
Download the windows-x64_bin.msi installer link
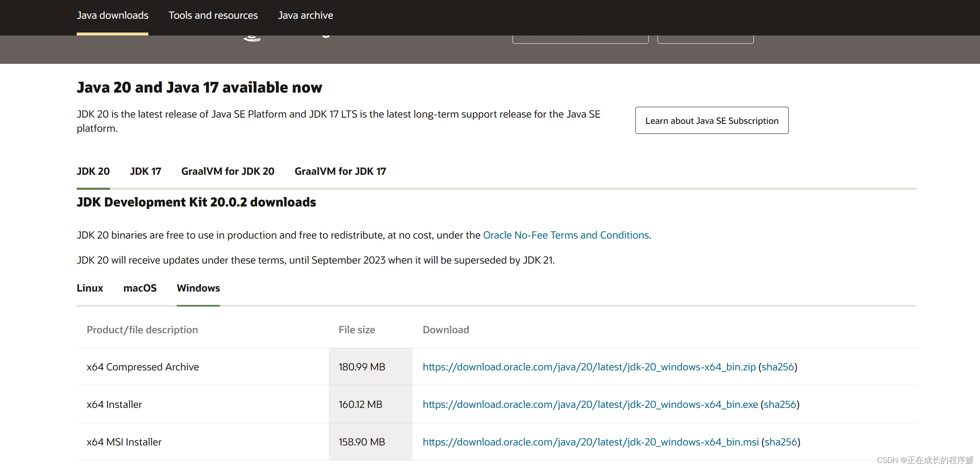[590, 442]
